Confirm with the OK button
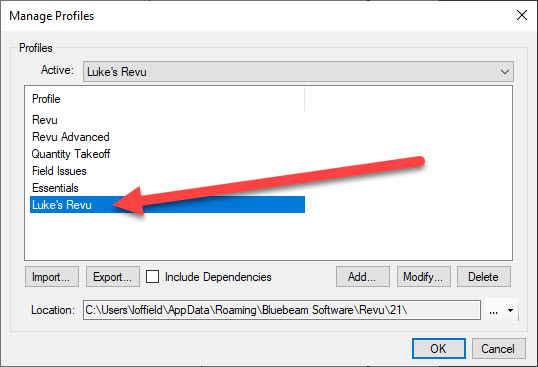 click(438, 348)
